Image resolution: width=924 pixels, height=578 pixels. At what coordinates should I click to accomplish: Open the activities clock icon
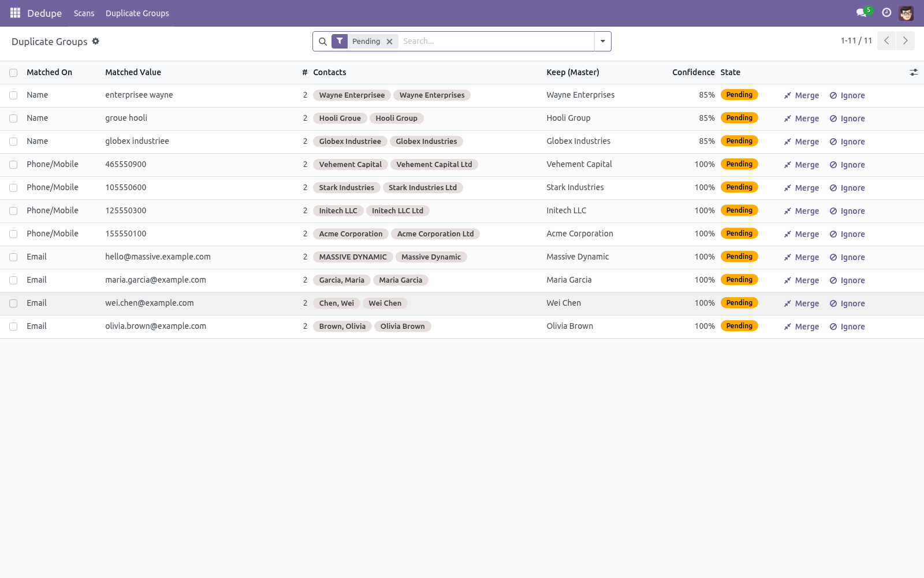(886, 13)
